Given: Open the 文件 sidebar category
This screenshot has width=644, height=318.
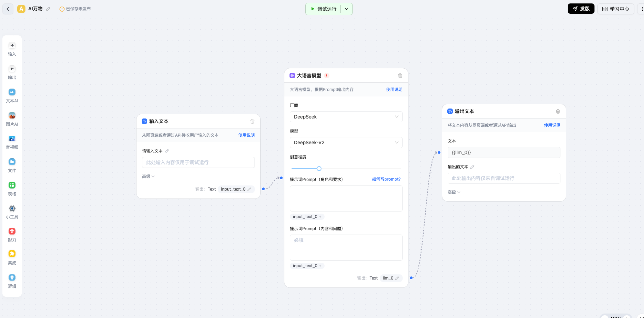Looking at the screenshot, I should [12, 166].
